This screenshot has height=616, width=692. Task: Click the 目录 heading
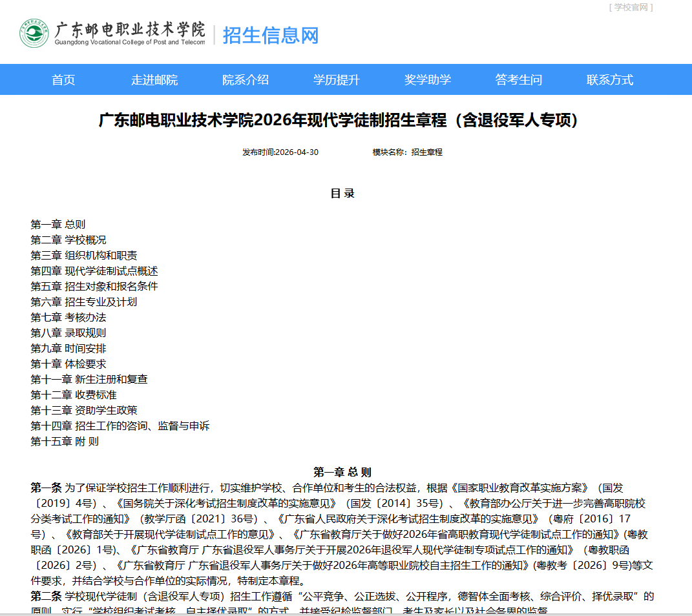pyautogui.click(x=342, y=194)
